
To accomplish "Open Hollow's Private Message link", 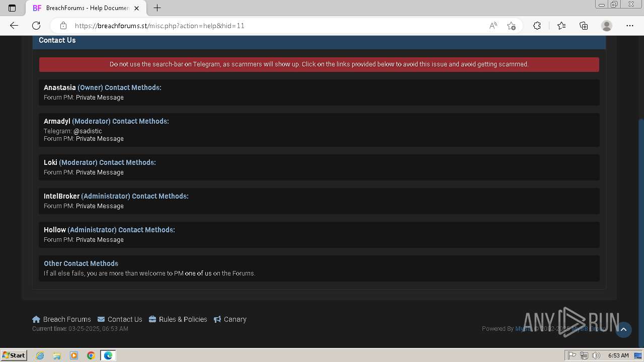I will pos(100,240).
